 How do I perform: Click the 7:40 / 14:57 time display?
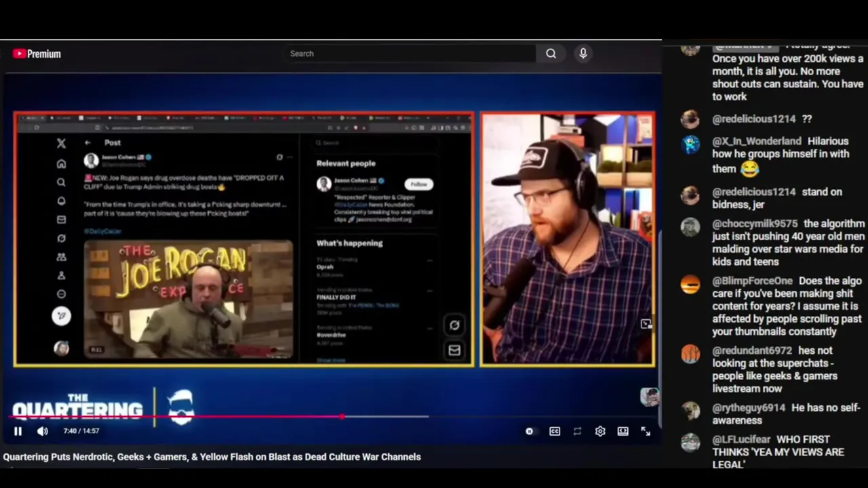point(81,431)
